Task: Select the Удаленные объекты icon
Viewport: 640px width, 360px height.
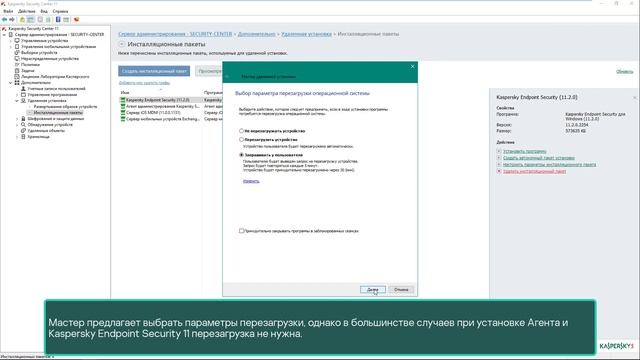Action: point(23,131)
